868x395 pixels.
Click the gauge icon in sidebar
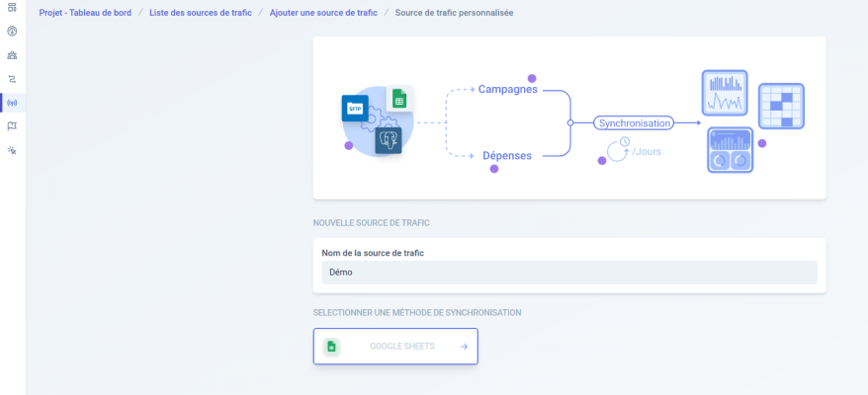tap(12, 31)
